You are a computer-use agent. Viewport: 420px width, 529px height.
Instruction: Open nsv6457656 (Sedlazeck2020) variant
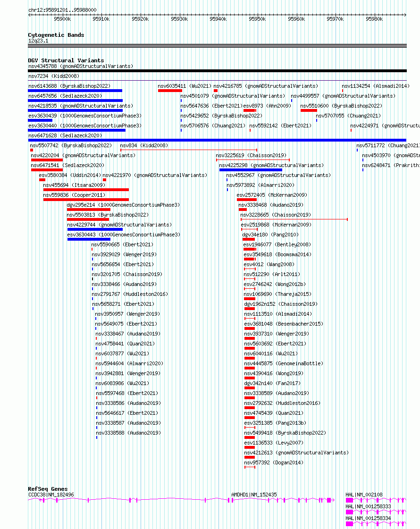(x=65, y=96)
